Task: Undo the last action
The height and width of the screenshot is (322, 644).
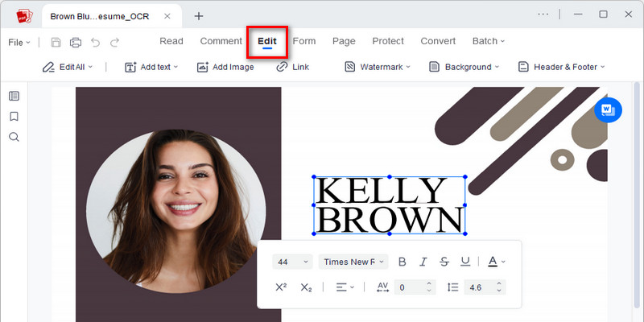Action: coord(95,43)
